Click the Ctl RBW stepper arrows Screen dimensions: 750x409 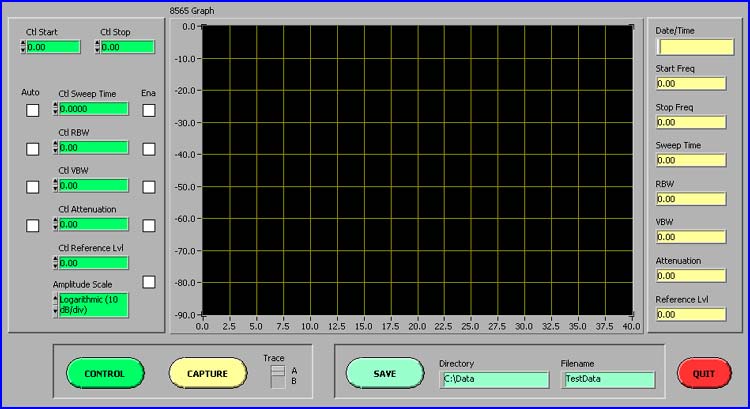tap(55, 148)
